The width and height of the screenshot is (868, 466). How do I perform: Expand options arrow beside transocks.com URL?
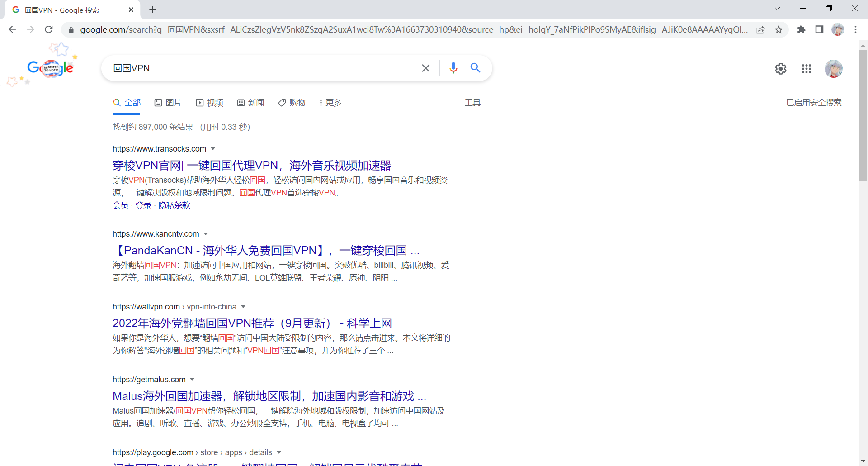tap(213, 149)
